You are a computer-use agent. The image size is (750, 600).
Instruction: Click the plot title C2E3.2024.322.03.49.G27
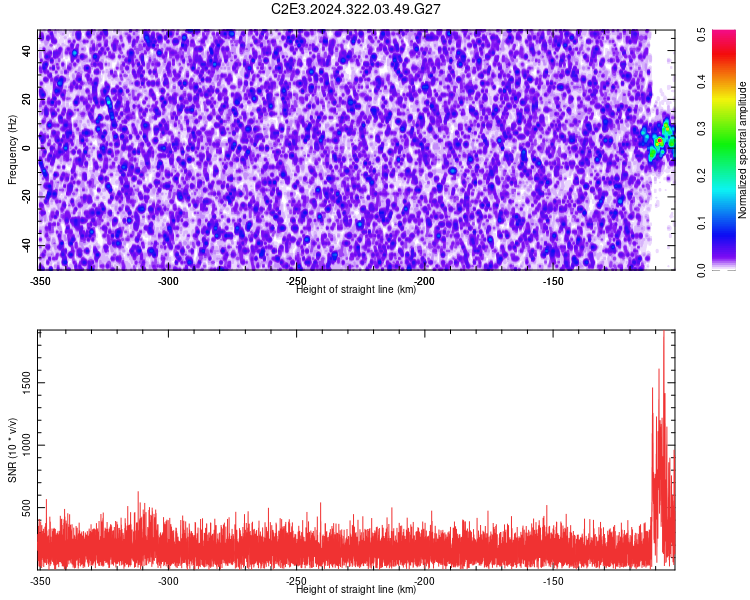[355, 9]
